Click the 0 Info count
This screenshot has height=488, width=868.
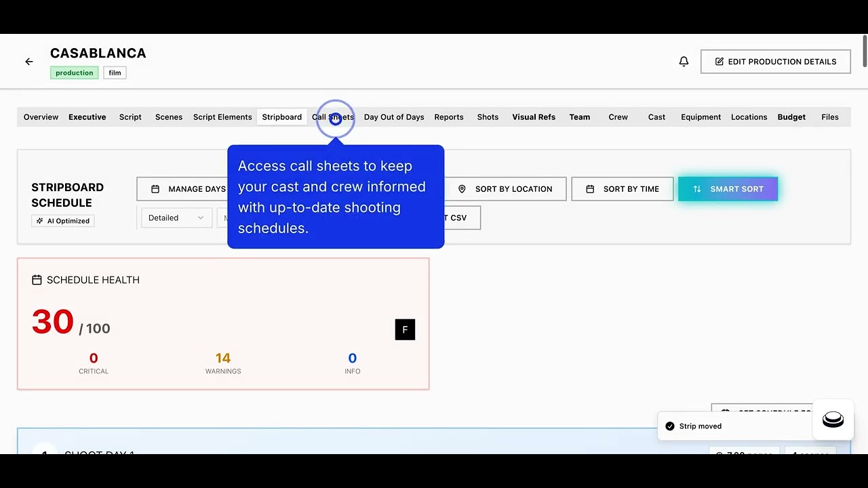pos(353,363)
